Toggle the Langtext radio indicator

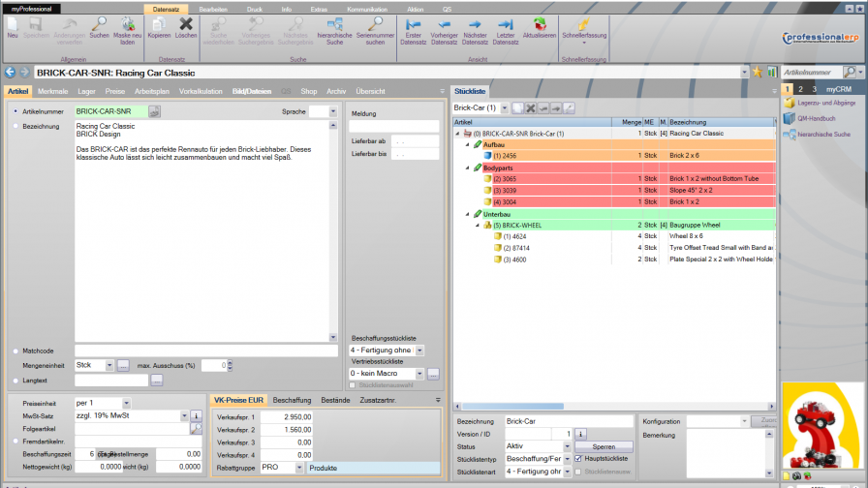pyautogui.click(x=16, y=381)
